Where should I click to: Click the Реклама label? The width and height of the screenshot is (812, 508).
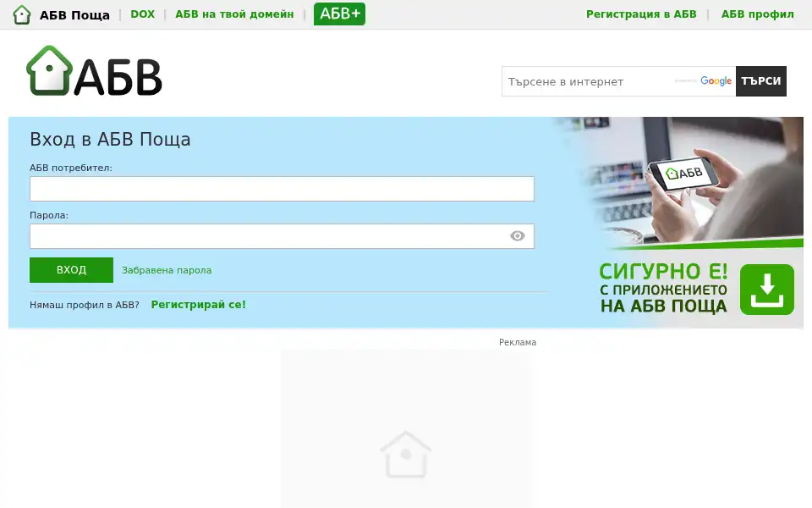[x=518, y=342]
